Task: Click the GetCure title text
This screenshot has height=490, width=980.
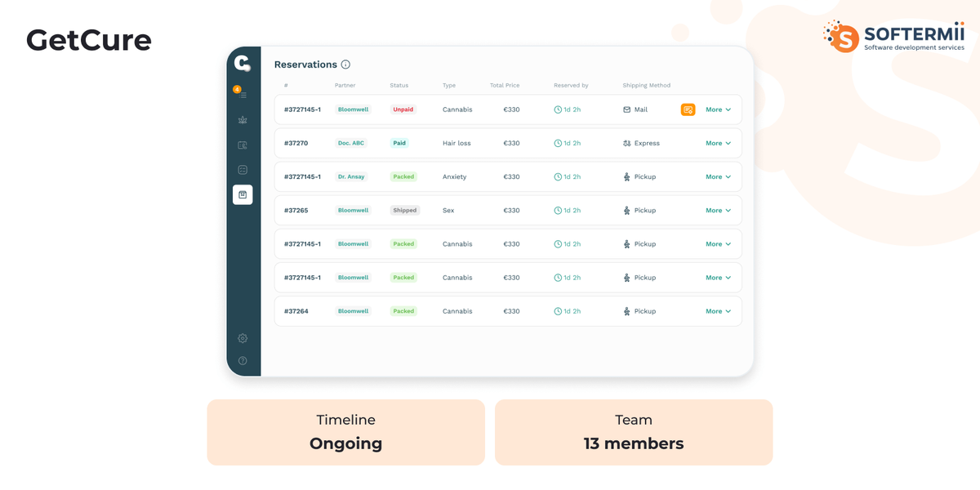Action: pyautogui.click(x=89, y=40)
